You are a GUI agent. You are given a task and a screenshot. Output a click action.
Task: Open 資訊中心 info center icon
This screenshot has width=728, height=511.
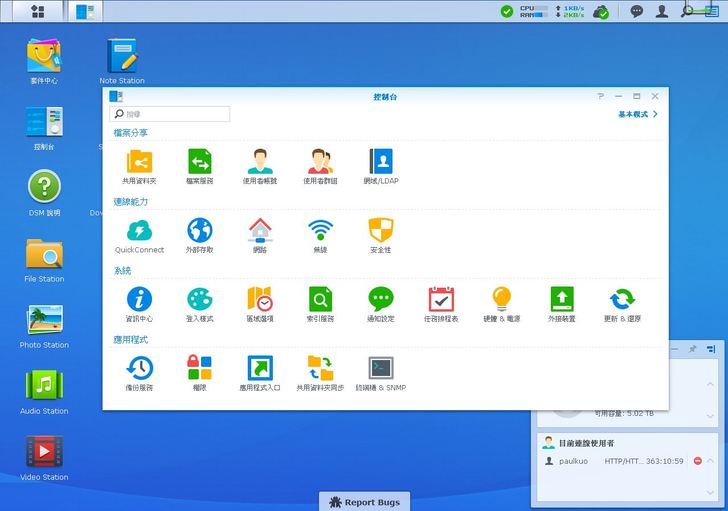(139, 300)
